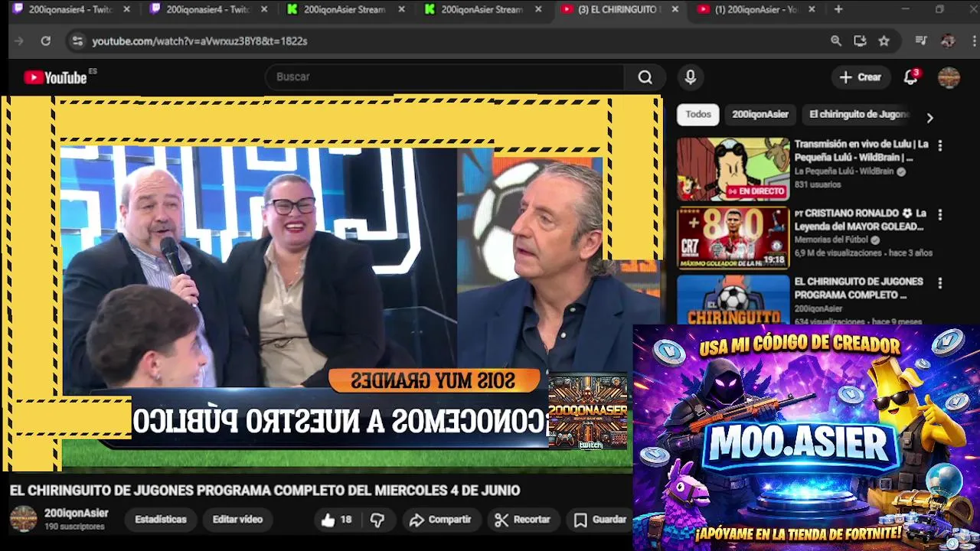
Task: Open Memorias del Fútbol channel name
Action: [x=833, y=240]
